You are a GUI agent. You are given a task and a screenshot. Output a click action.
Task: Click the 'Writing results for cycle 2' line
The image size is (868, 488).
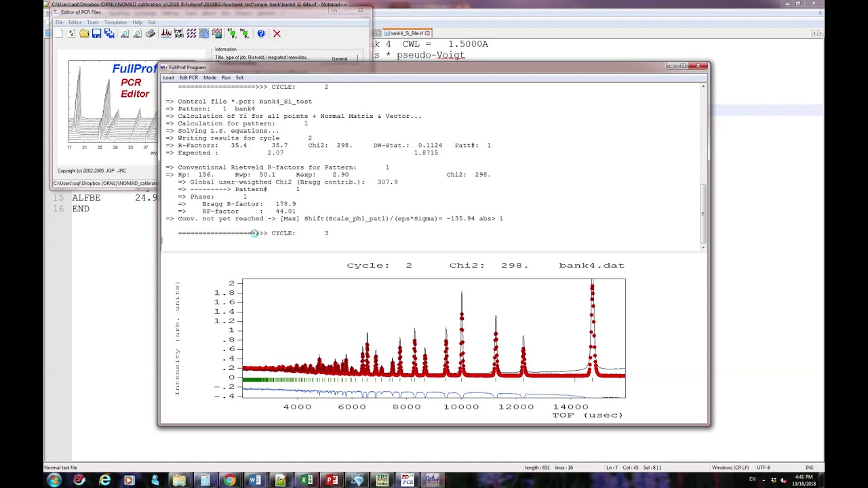click(x=239, y=138)
